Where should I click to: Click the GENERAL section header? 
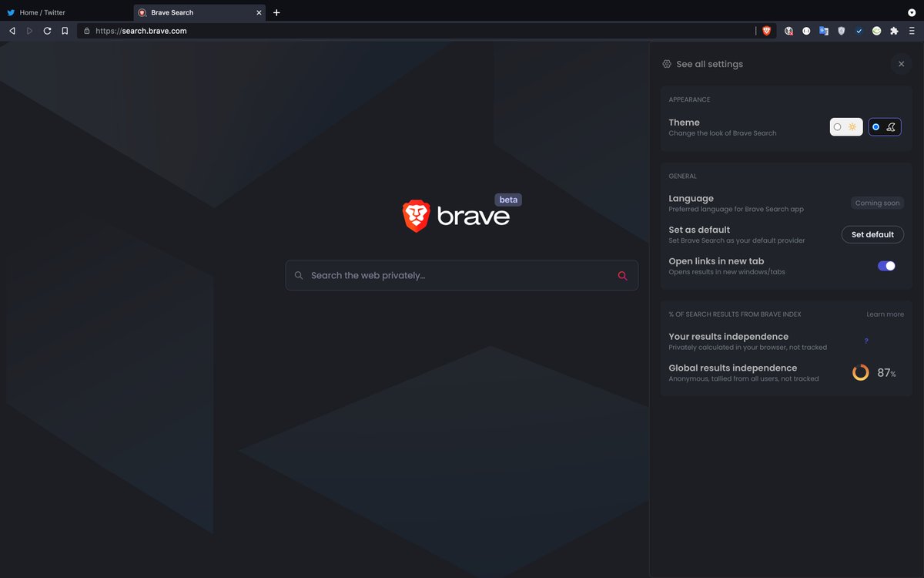pos(682,176)
